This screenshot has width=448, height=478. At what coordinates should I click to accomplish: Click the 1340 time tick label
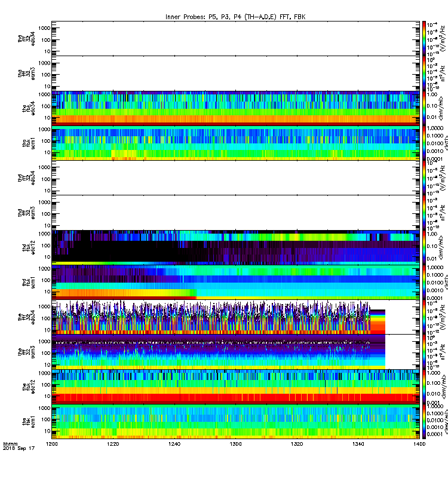click(358, 444)
